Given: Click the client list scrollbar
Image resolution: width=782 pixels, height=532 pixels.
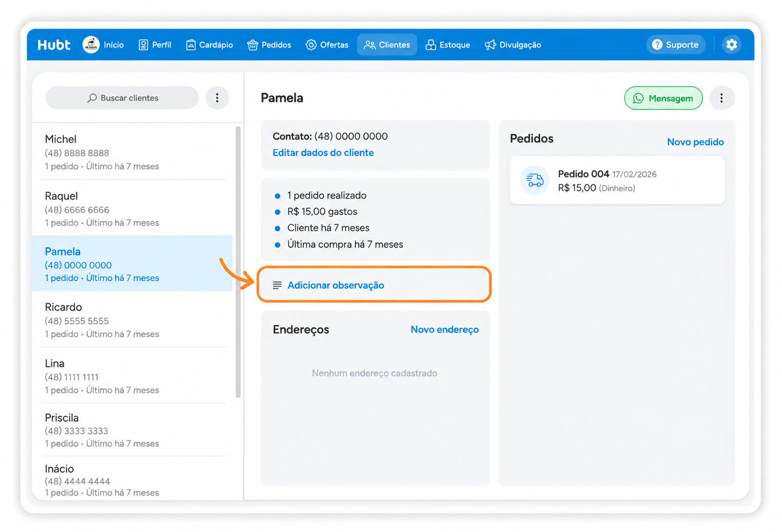Looking at the screenshot, I should tap(238, 261).
